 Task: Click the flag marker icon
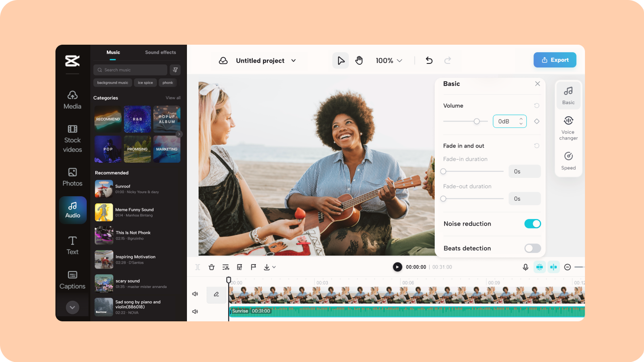[253, 267]
